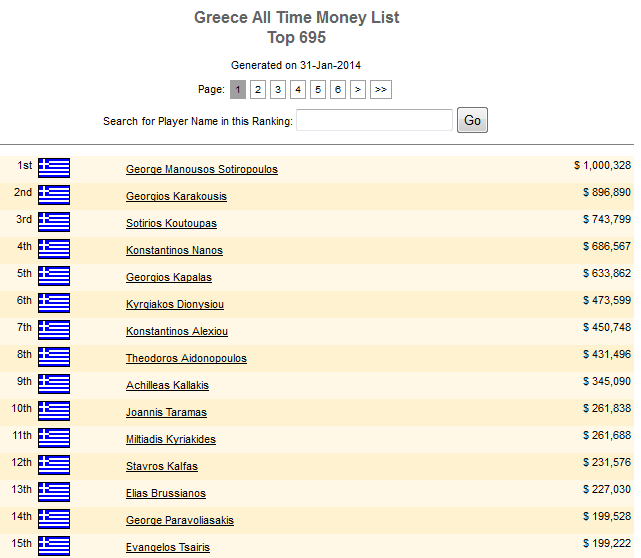Open Georgios Karakousis player link
641x558 pixels.
click(x=176, y=196)
